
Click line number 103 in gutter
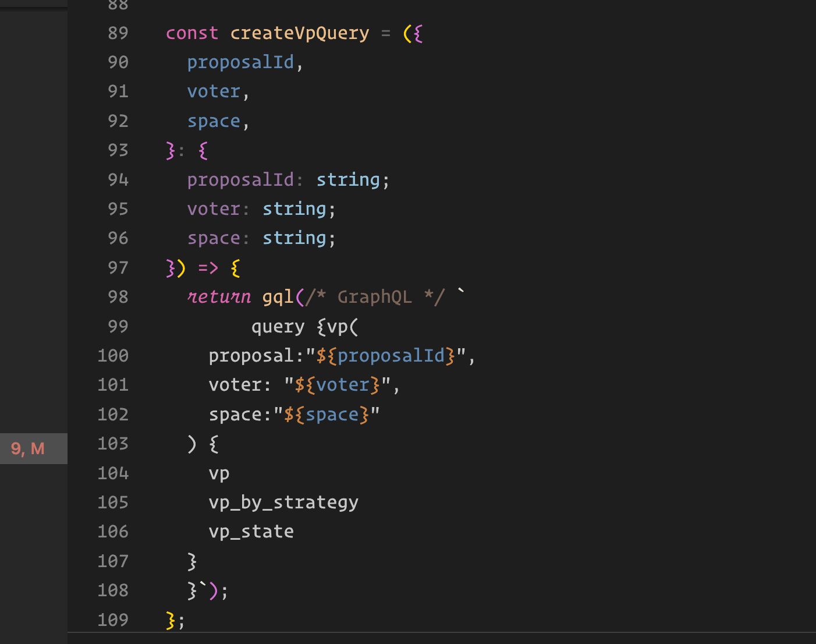coord(113,444)
